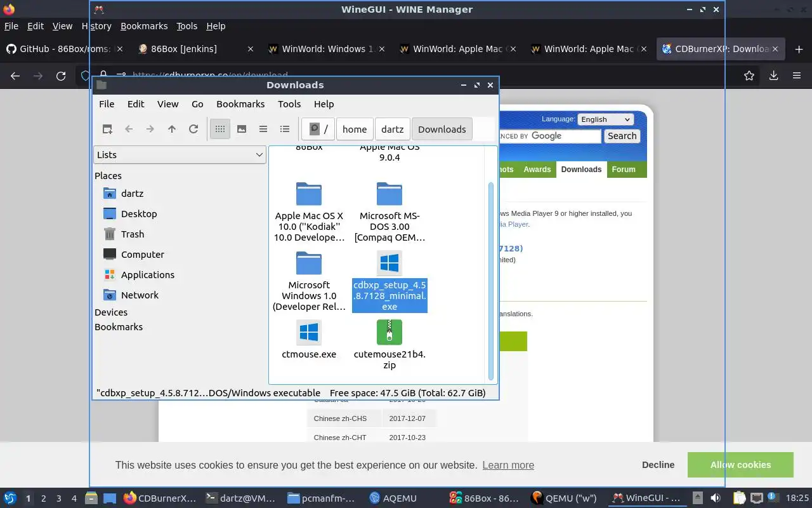
Task: Navigate to home path segment
Action: (355, 129)
